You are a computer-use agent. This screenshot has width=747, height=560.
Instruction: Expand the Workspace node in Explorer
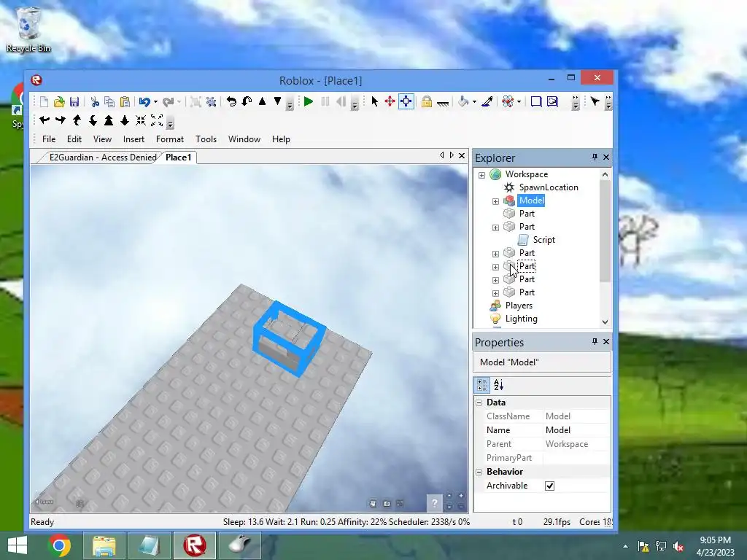click(481, 175)
